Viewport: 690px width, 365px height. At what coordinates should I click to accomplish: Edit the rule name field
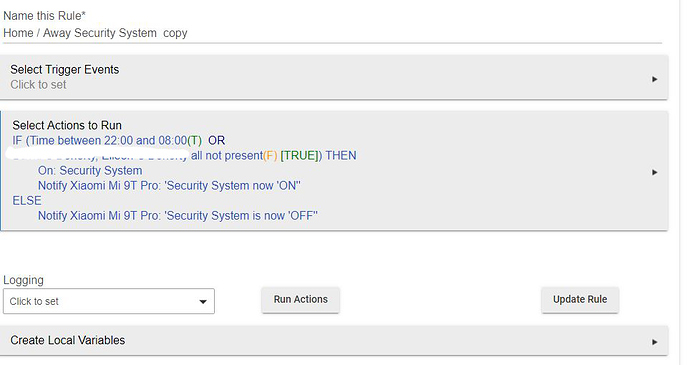(332, 33)
